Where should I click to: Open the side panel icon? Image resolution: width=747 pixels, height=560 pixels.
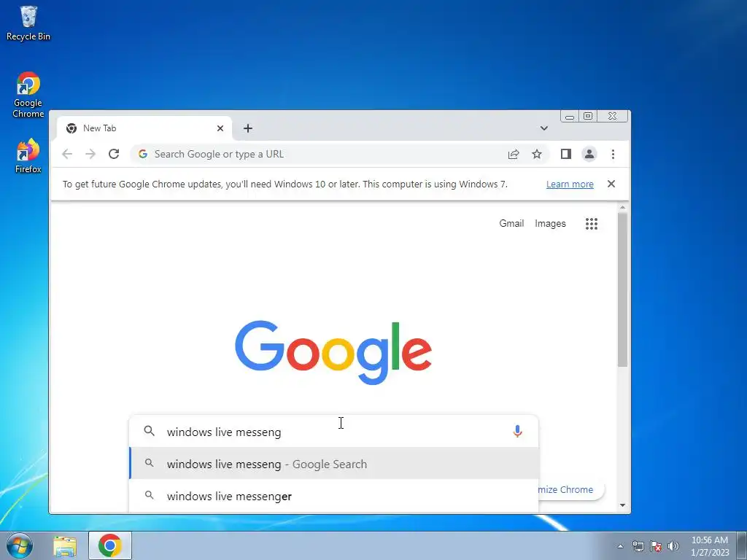(x=565, y=154)
